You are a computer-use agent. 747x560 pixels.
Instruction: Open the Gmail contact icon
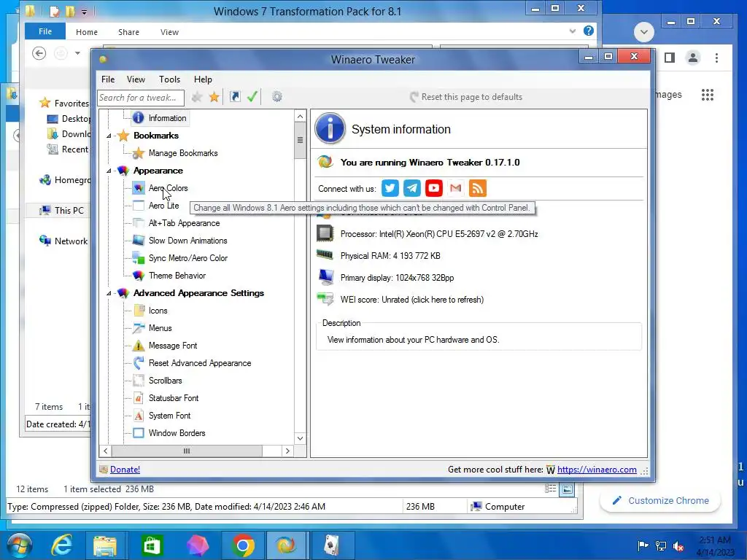tap(455, 188)
